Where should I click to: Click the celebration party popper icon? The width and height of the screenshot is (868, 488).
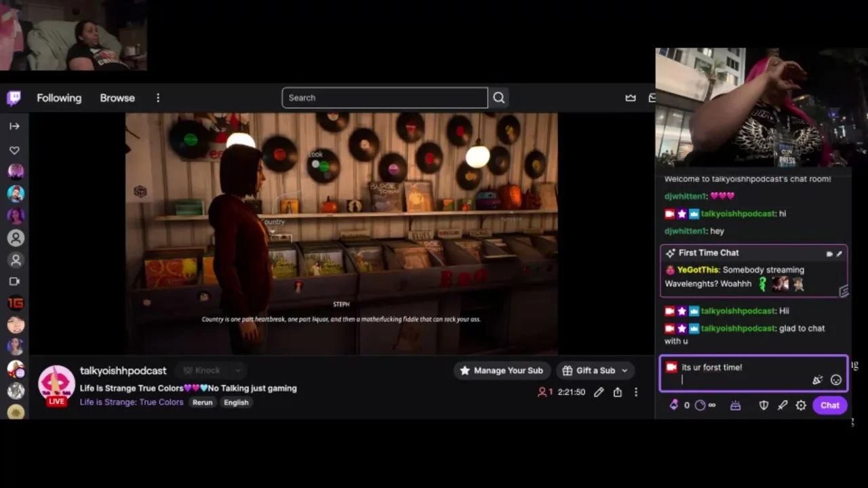(817, 380)
